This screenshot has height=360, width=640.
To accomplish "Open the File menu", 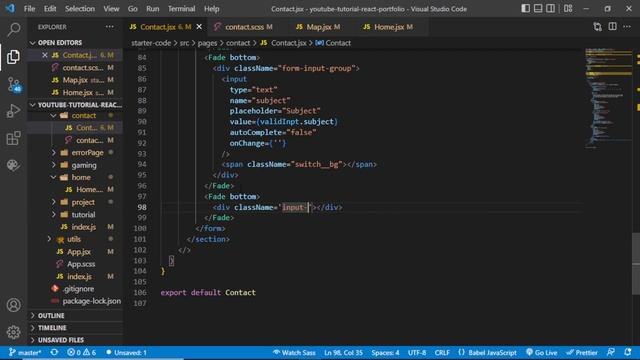I will 29,9.
